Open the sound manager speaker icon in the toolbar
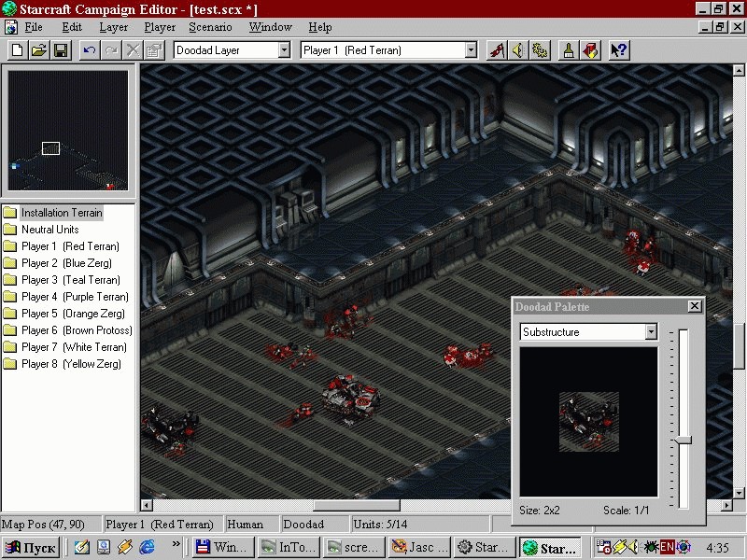The image size is (747, 560). 518,50
